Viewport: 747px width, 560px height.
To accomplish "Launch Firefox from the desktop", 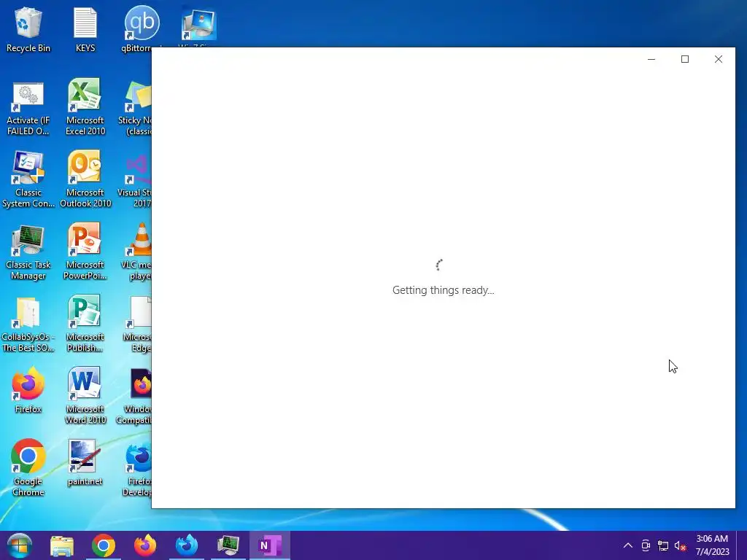I will 28,391.
